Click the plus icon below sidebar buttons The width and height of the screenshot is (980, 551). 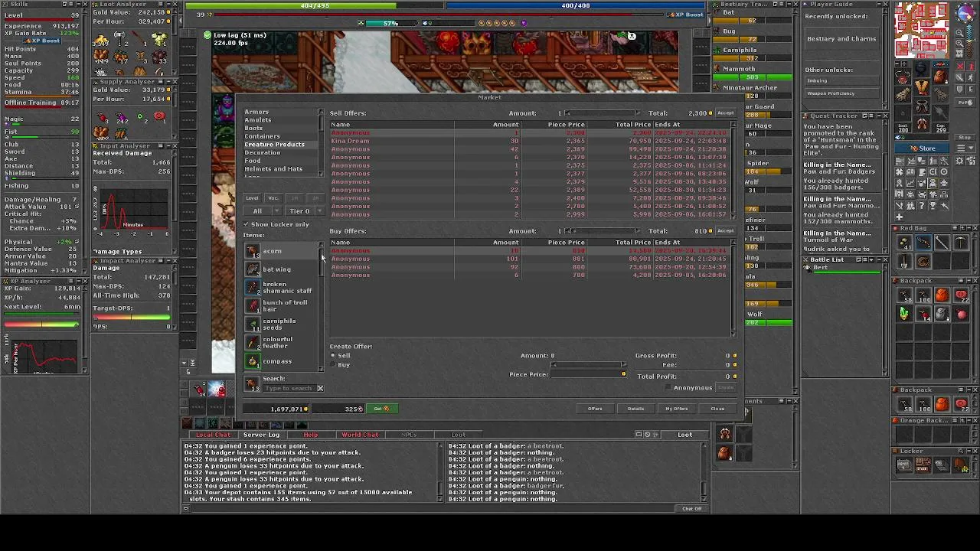(x=898, y=217)
